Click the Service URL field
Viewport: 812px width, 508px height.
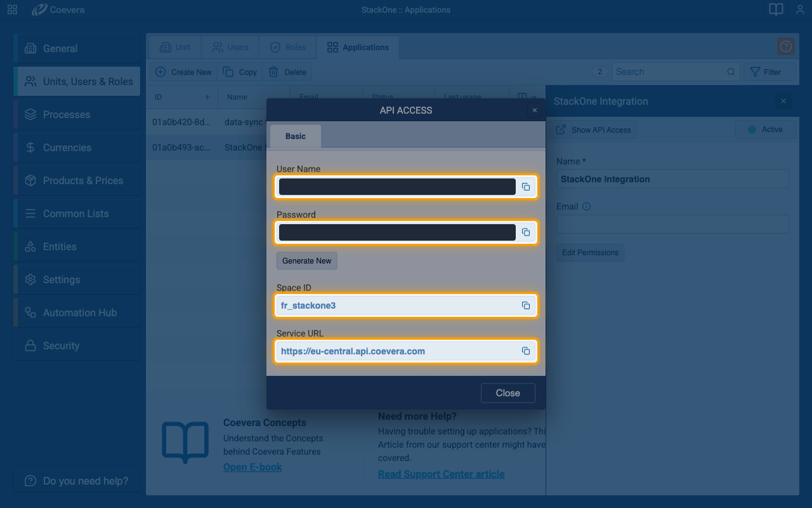tap(406, 351)
